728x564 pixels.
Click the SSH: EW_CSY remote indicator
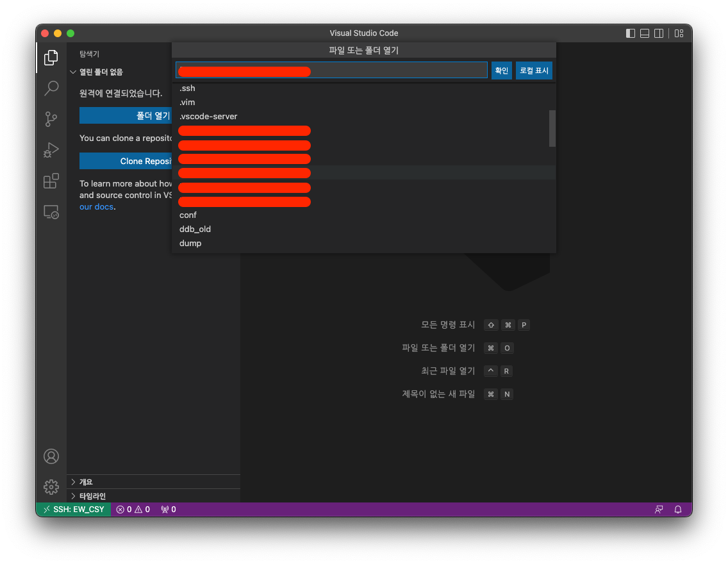coord(73,510)
